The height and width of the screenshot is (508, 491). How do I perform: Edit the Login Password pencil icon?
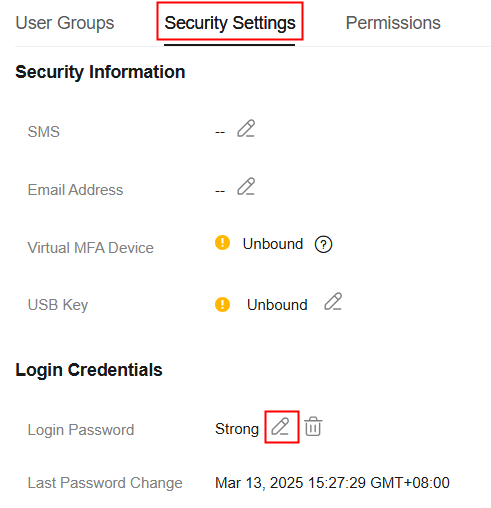(x=280, y=426)
